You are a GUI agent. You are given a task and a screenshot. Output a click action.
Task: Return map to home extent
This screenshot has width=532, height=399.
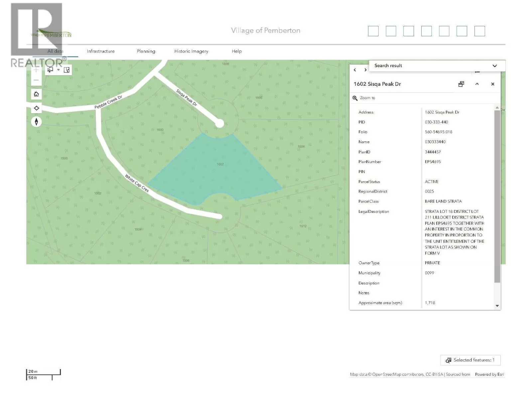click(36, 94)
